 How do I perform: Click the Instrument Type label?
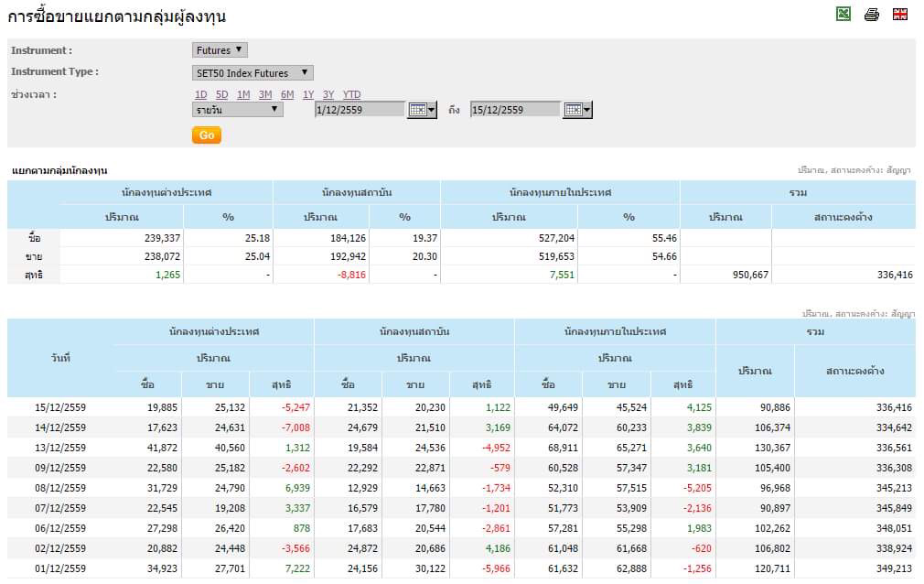coord(55,71)
